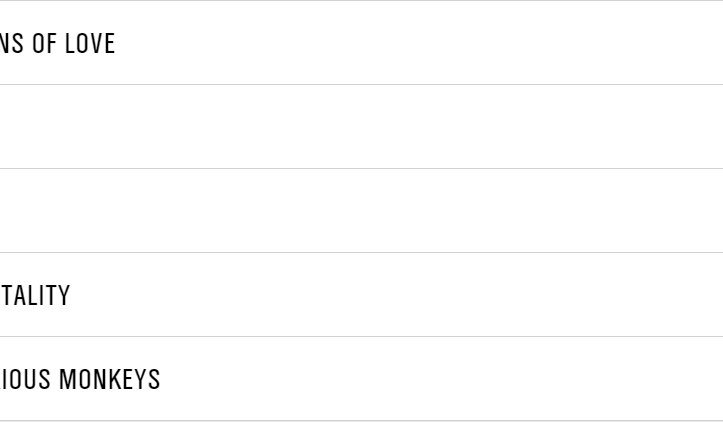
Task: Click empty space right of "TALITY"
Action: 400,296
